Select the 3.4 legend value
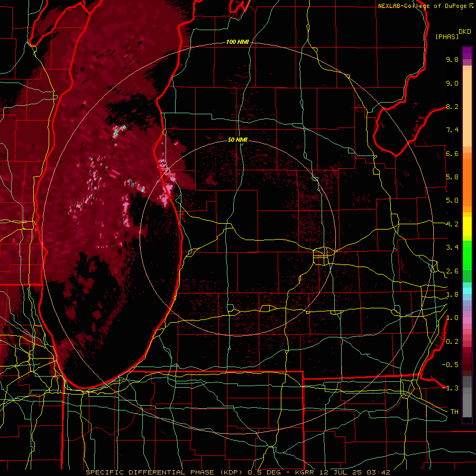476x476 pixels. click(x=452, y=248)
